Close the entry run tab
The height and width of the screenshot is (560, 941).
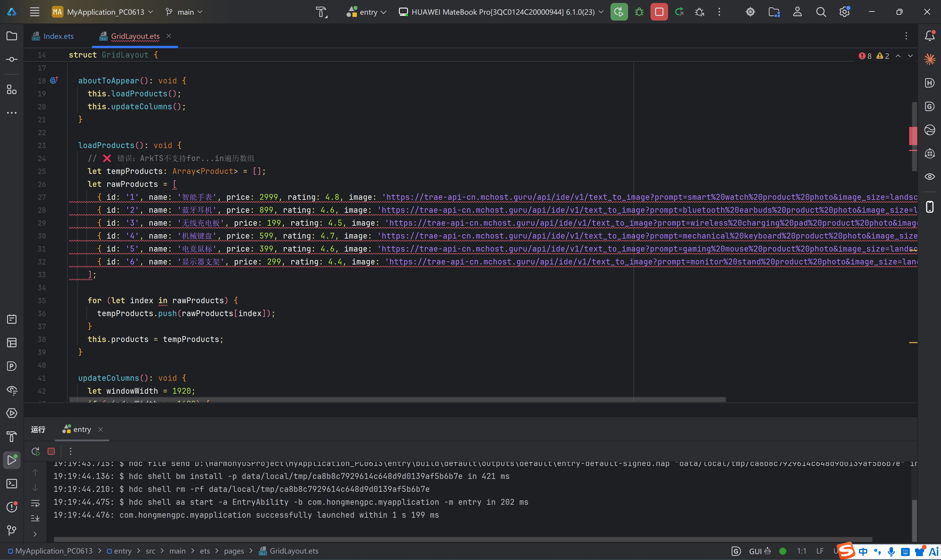pyautogui.click(x=101, y=430)
